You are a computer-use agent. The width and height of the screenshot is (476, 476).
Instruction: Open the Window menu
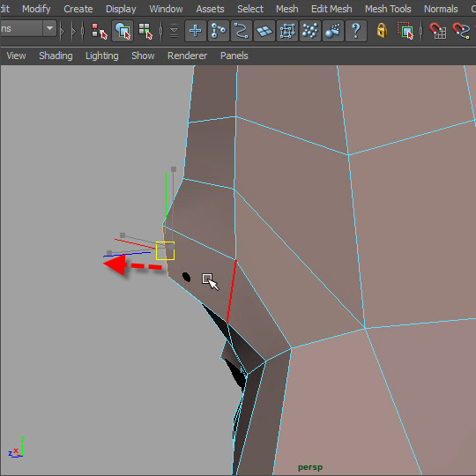point(166,9)
